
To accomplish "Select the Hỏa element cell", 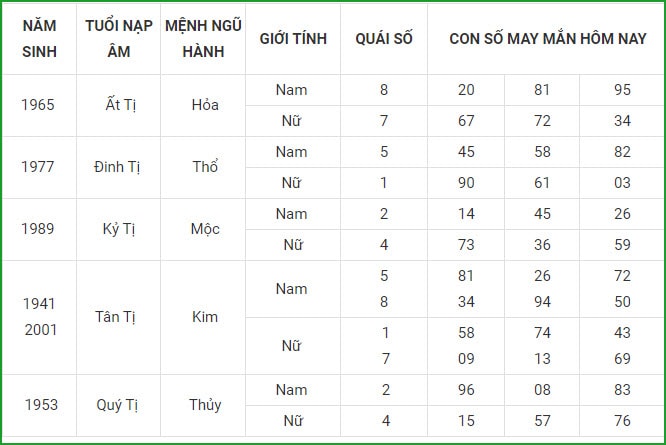I will coord(205,105).
